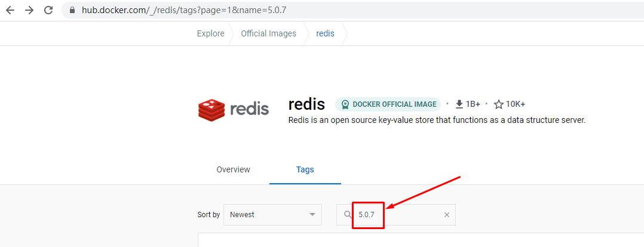Click the star icon beside 10K+
The image size is (644, 247).
tap(499, 104)
